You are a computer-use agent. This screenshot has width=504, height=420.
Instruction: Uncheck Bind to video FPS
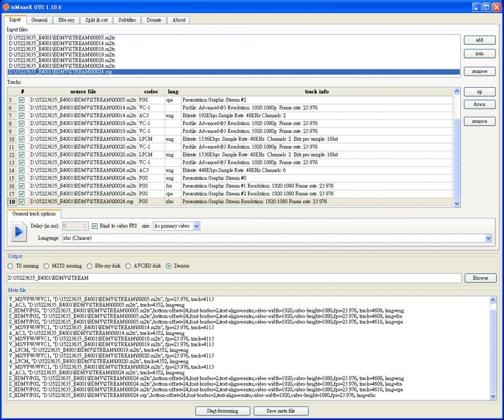coord(96,226)
